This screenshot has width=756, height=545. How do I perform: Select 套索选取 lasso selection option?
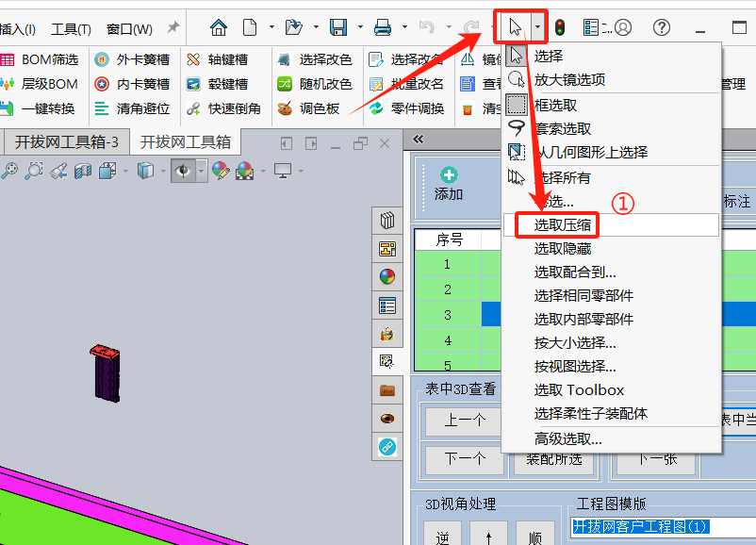[612, 129]
